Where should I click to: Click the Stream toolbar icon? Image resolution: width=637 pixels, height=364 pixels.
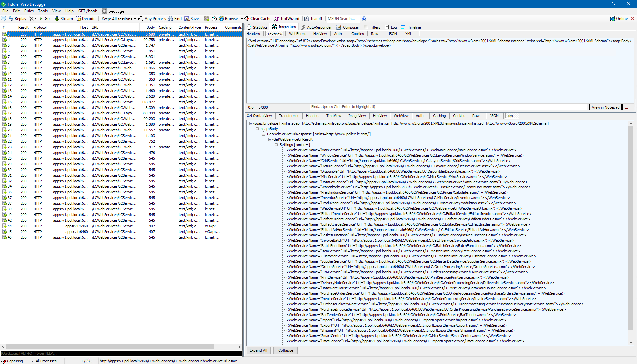point(57,19)
